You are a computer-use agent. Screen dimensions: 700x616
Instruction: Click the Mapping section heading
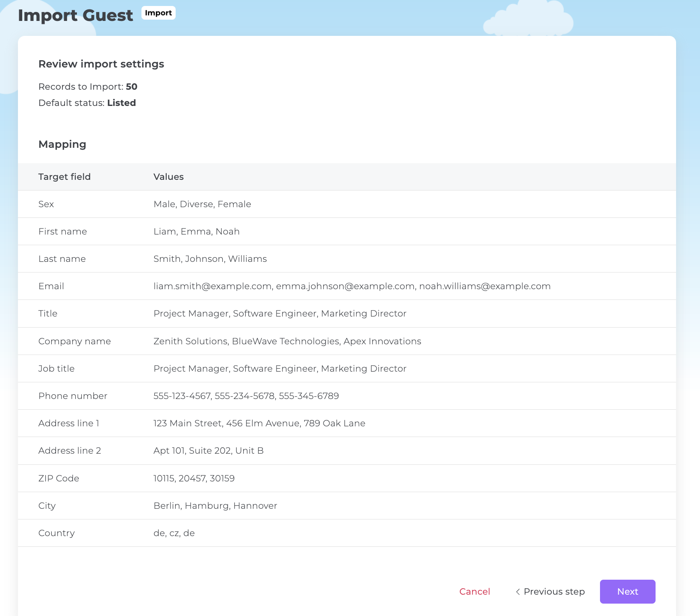62,144
